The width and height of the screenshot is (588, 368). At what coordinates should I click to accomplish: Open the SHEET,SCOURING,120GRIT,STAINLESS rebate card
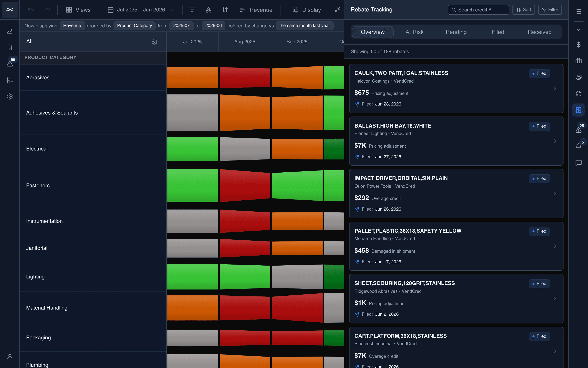click(456, 299)
